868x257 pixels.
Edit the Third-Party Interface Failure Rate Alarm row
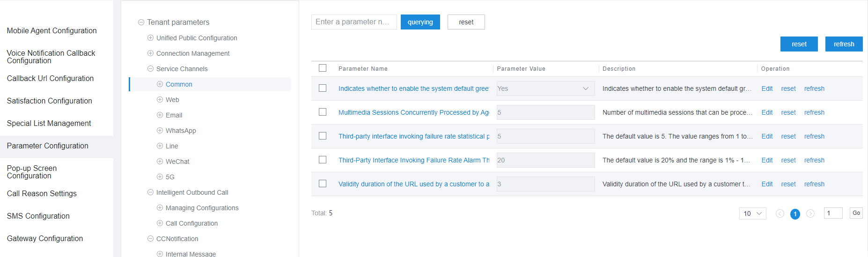pyautogui.click(x=767, y=160)
